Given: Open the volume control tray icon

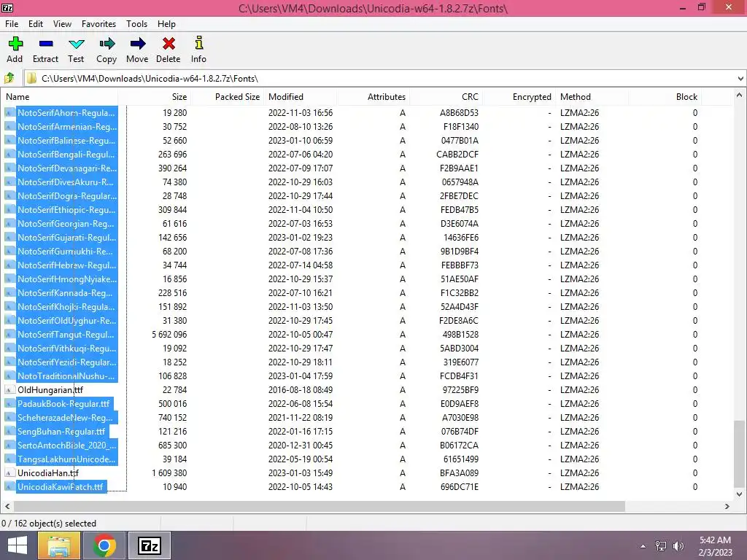Looking at the screenshot, I should tap(678, 546).
